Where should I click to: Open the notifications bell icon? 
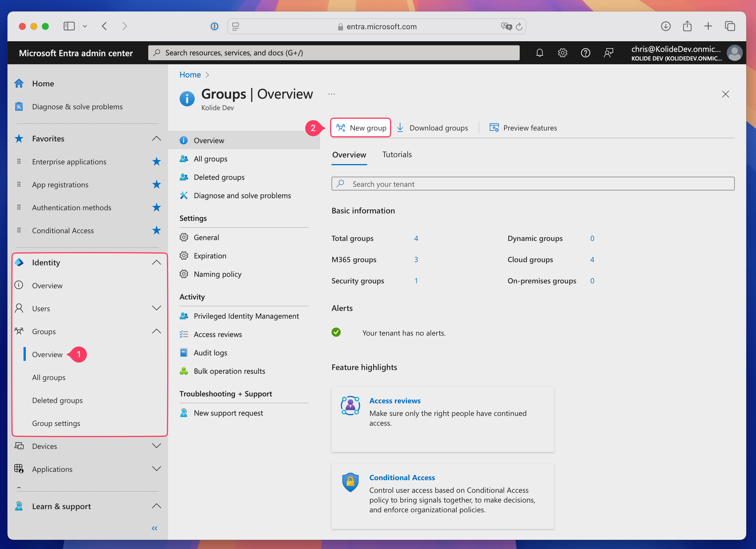(x=539, y=53)
